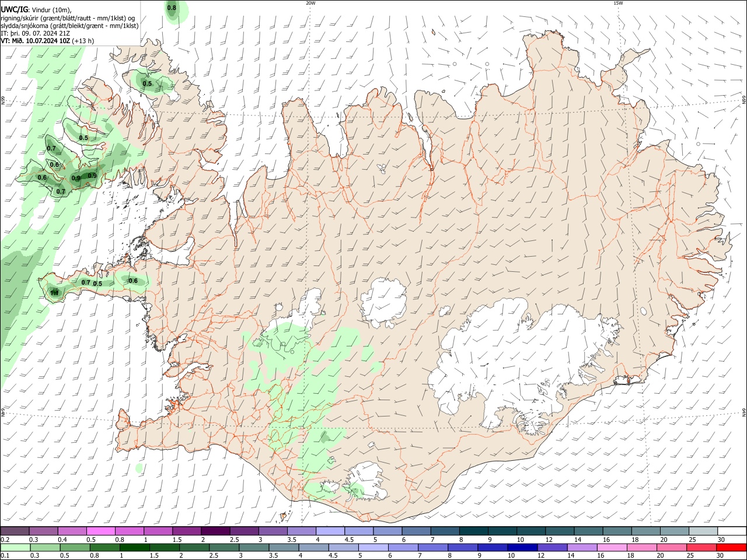Viewport: 747px width, 560px height.
Task: Select the 'Vindur (10m)' text in the header
Action: 51,10
